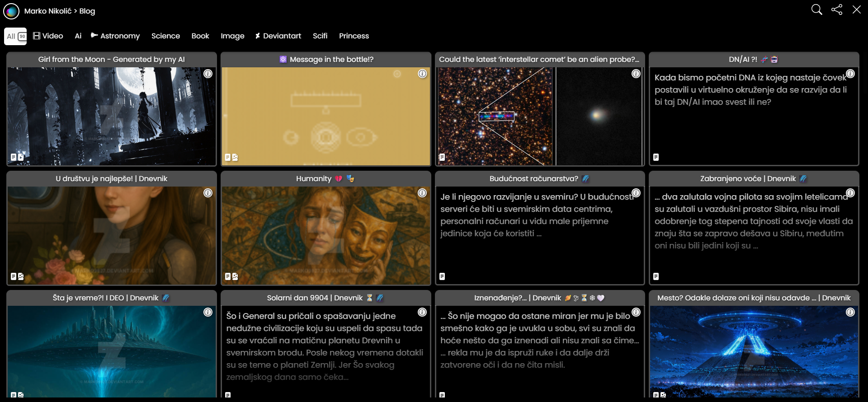Close the blog overlay with X

(857, 10)
